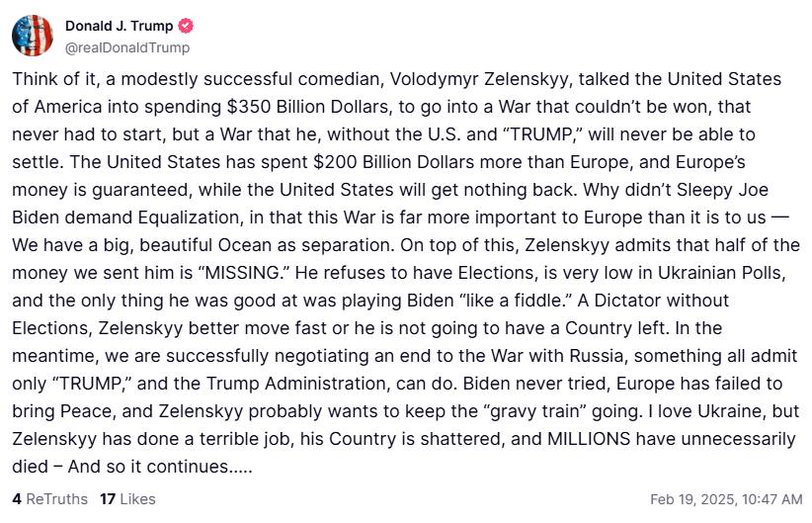Open the Feb 19, 2025 timestamp
This screenshot has width=812, height=523.
[726, 499]
